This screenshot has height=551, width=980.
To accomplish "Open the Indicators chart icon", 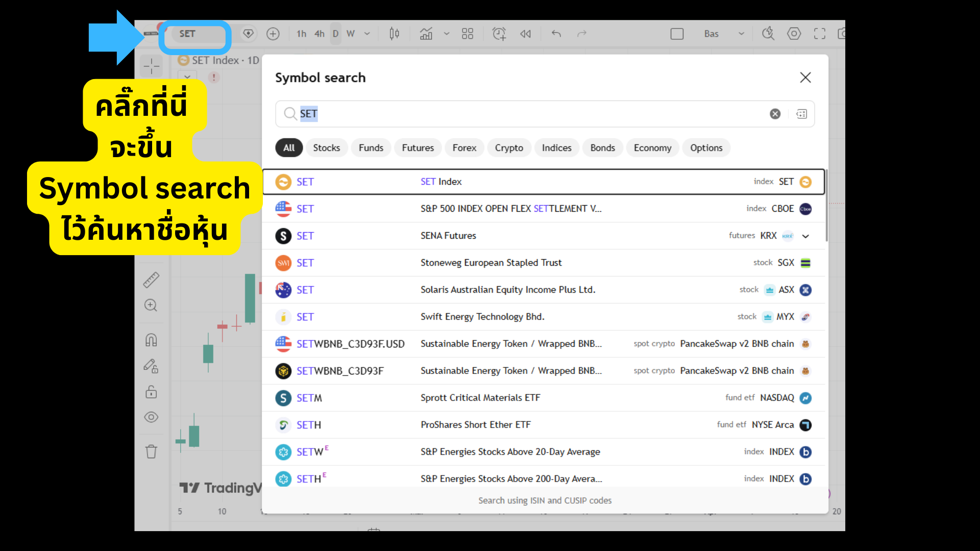I will coord(426,34).
